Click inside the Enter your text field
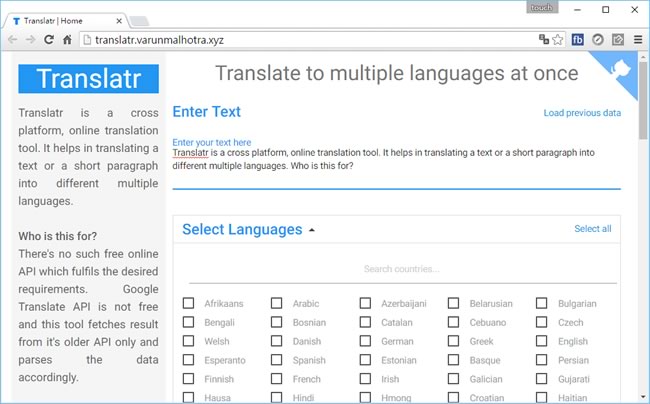Screen dimensions: 650x404 [396, 166]
